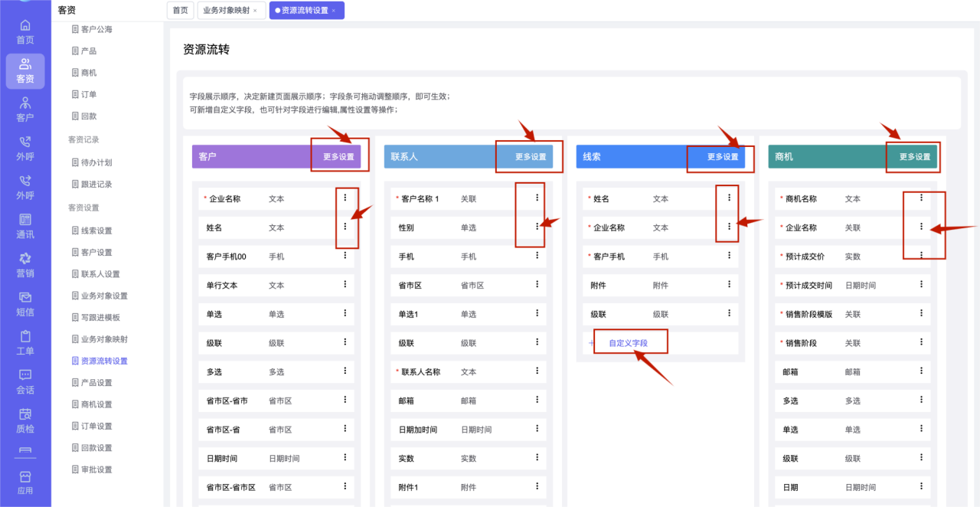Open 跟进记录 under 客资记录
Screen dimensions: 980x507
click(92, 184)
